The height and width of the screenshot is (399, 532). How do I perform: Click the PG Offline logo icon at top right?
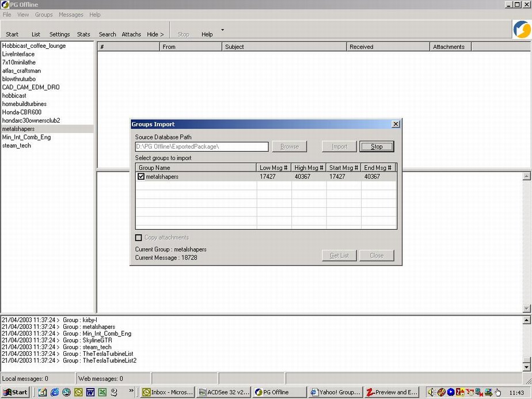click(x=522, y=29)
